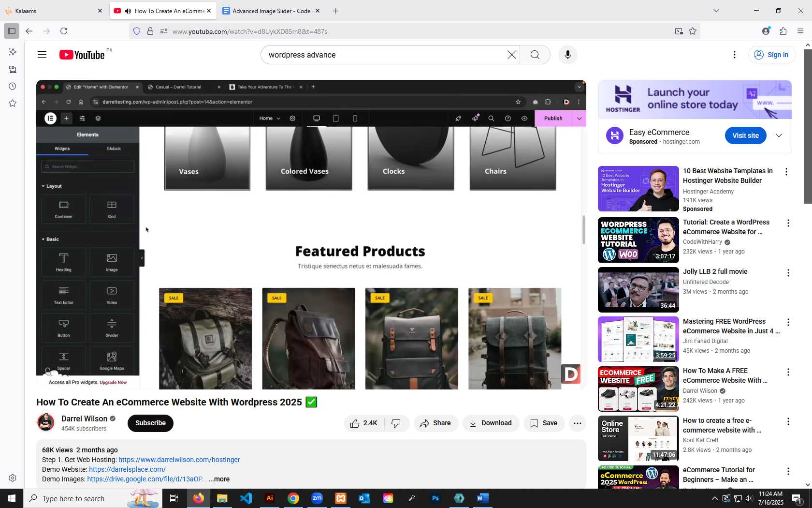Open Google Drive demo images link
This screenshot has height=508, width=812.
[x=145, y=479]
